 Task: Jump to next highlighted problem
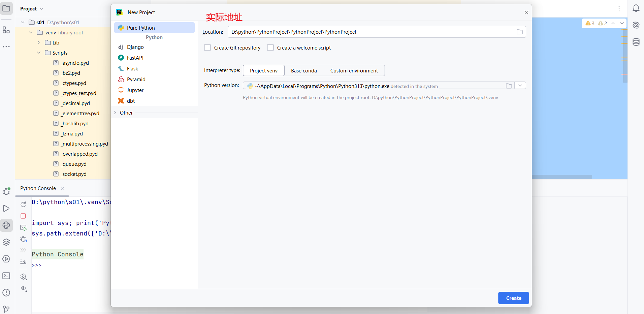[x=622, y=23]
